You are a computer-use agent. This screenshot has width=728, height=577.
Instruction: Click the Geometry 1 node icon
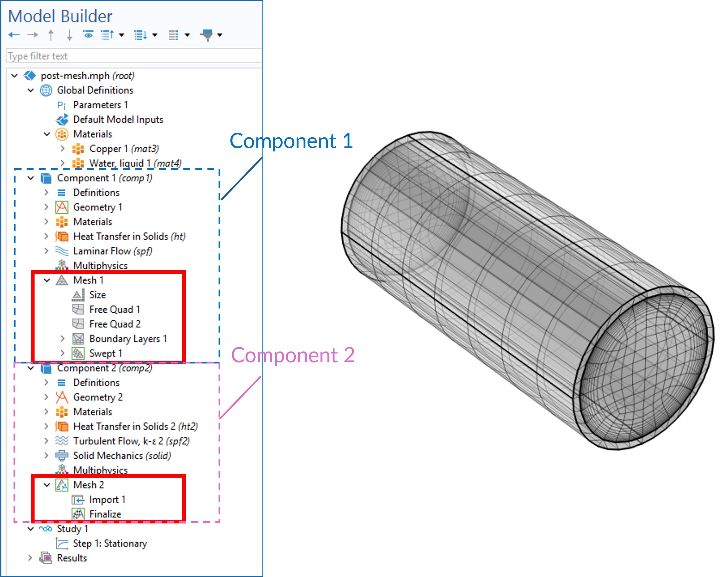coord(62,207)
